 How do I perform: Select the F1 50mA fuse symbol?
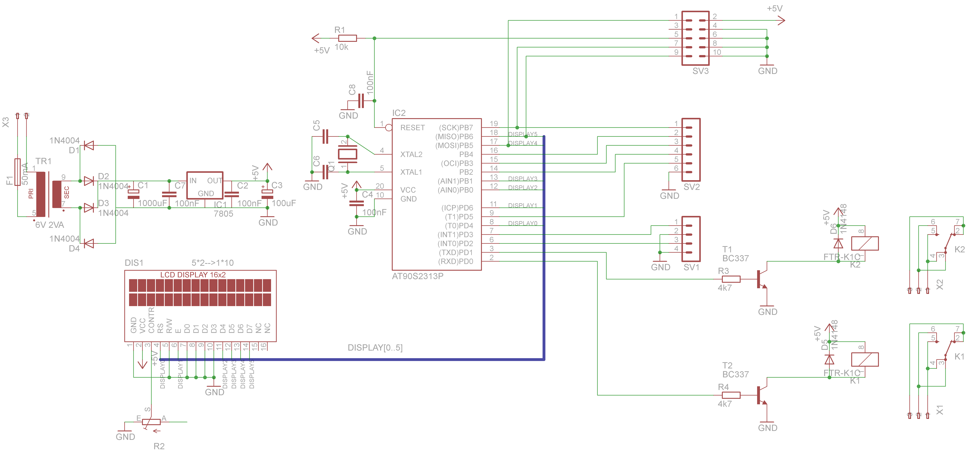(x=18, y=172)
